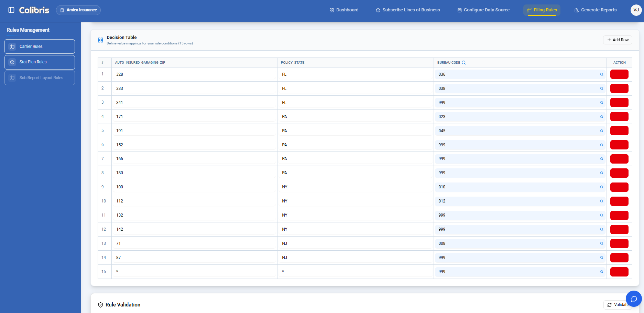Switch to the Filing Rules tab
Screen dimensions: 644x313
(542, 10)
